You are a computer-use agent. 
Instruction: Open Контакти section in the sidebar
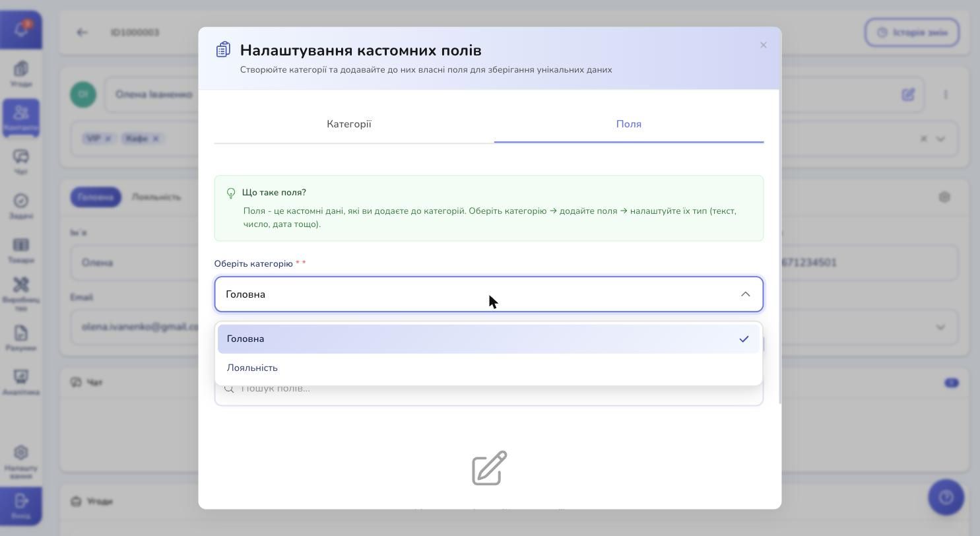click(x=20, y=117)
